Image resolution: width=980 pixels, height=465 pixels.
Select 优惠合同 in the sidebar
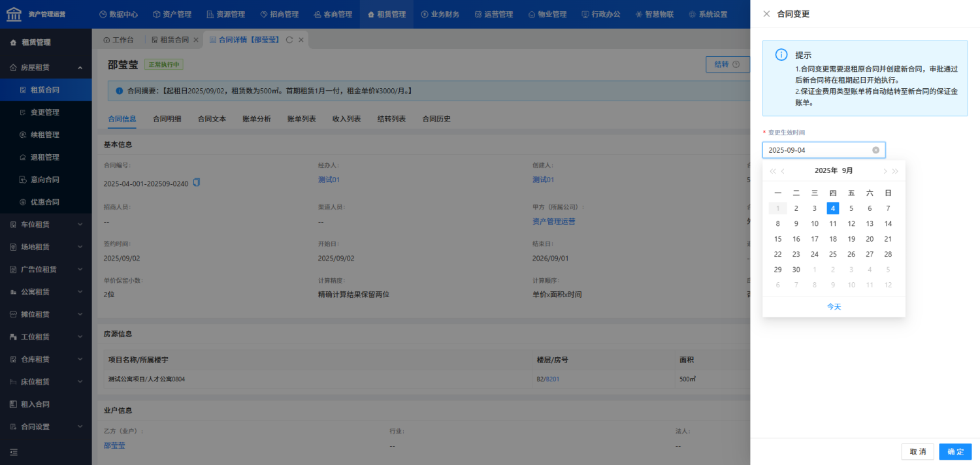(x=46, y=202)
